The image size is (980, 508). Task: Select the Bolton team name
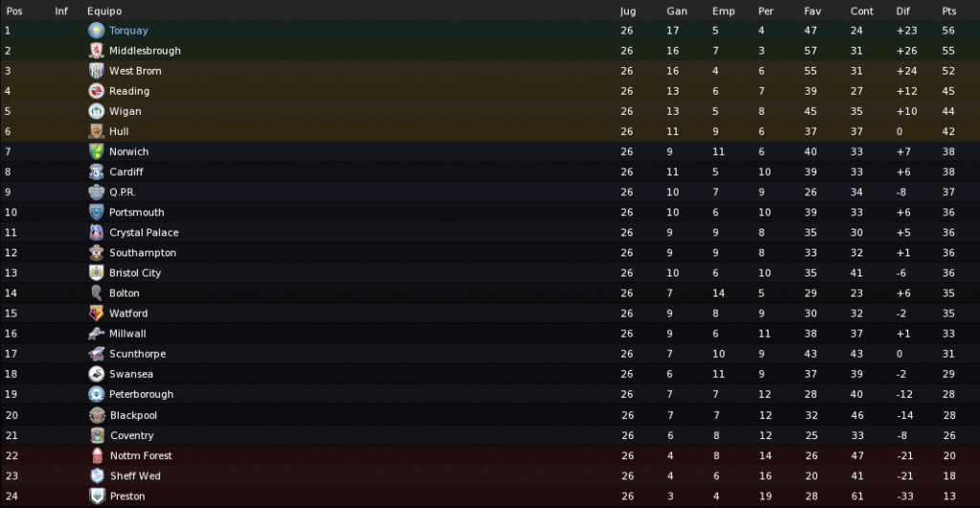point(124,293)
